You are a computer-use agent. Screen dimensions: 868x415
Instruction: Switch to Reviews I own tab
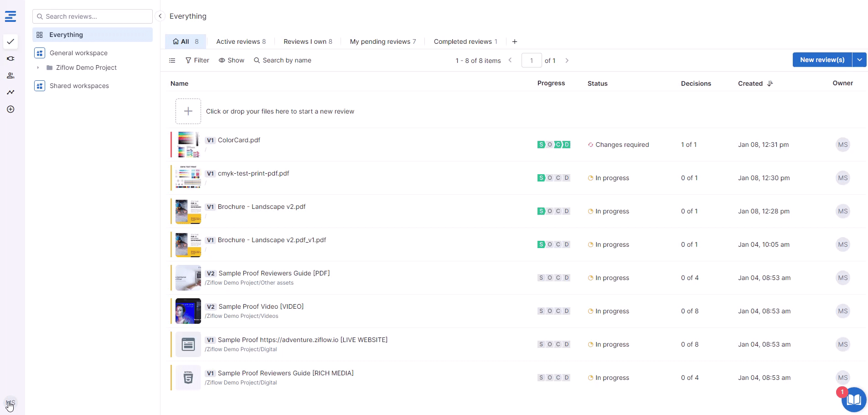(x=308, y=41)
